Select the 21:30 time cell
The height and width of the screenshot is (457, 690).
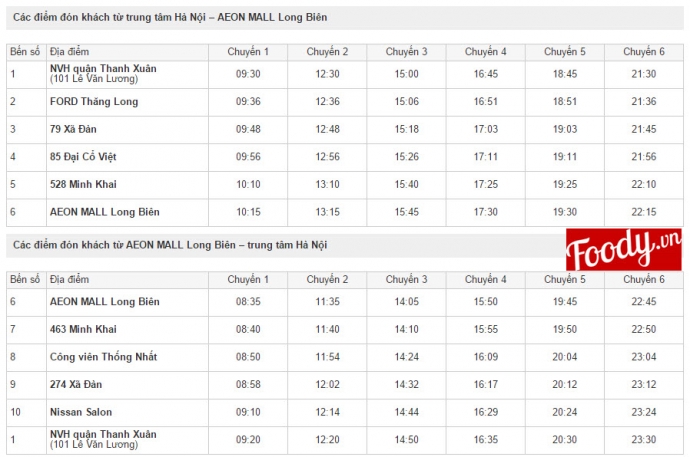(644, 74)
